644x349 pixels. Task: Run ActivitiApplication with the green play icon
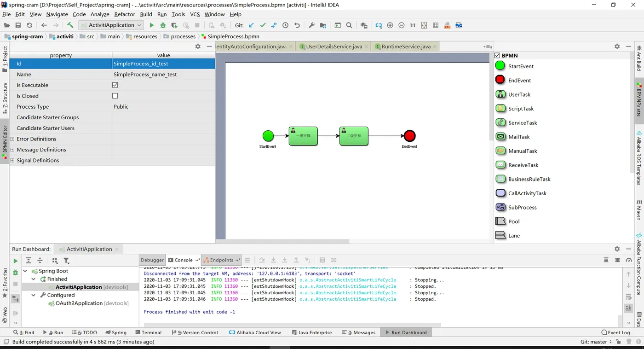[x=152, y=25]
